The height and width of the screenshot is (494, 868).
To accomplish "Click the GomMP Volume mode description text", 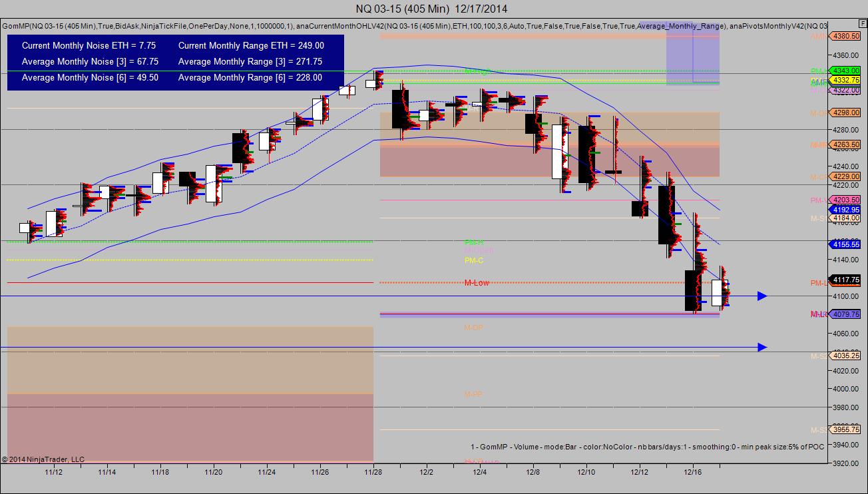I will 647,447.
